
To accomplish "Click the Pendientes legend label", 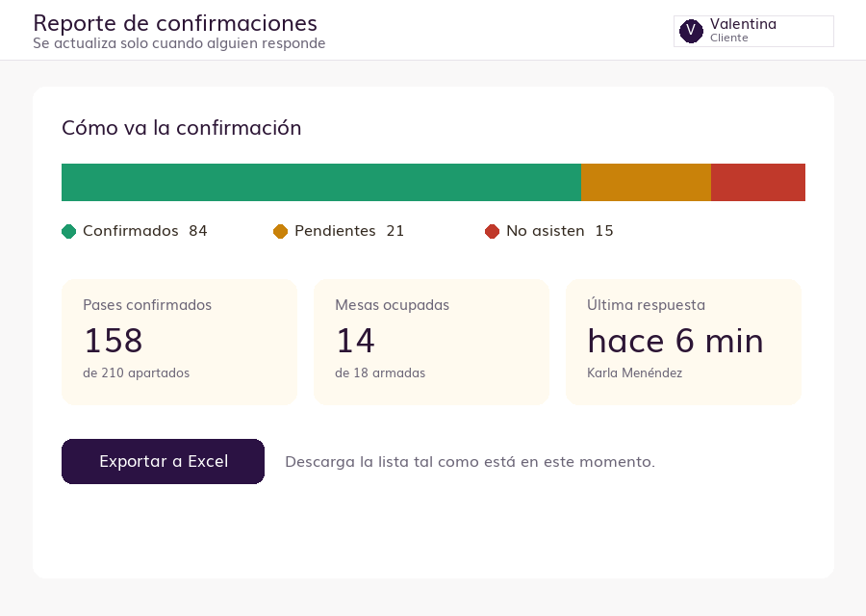I will tap(335, 231).
